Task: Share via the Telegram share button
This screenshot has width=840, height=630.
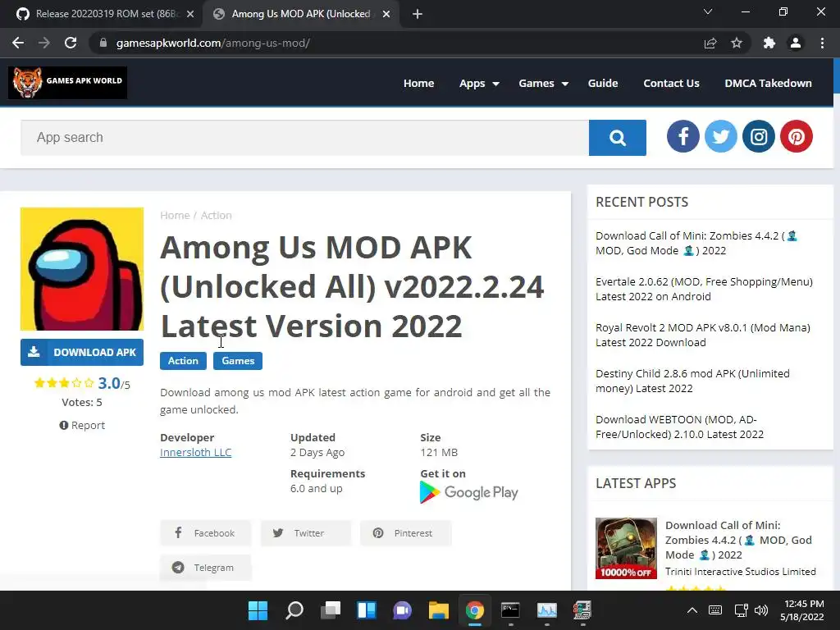Action: 205,568
